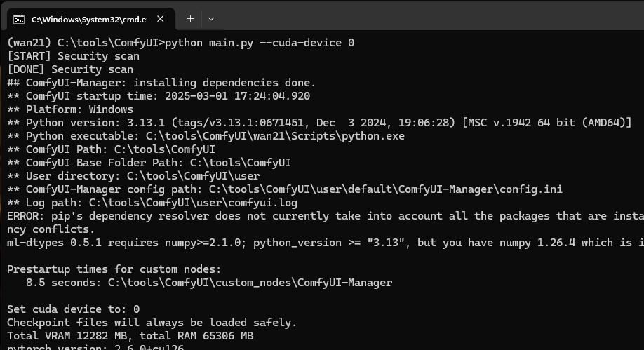
Task: Expand the new tab profile dropdown arrow
Action: coord(211,19)
